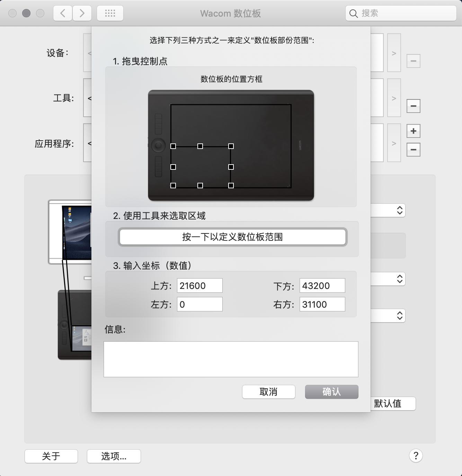Open the middle stepper dropdown on the right
The width and height of the screenshot is (462, 476).
tap(399, 279)
